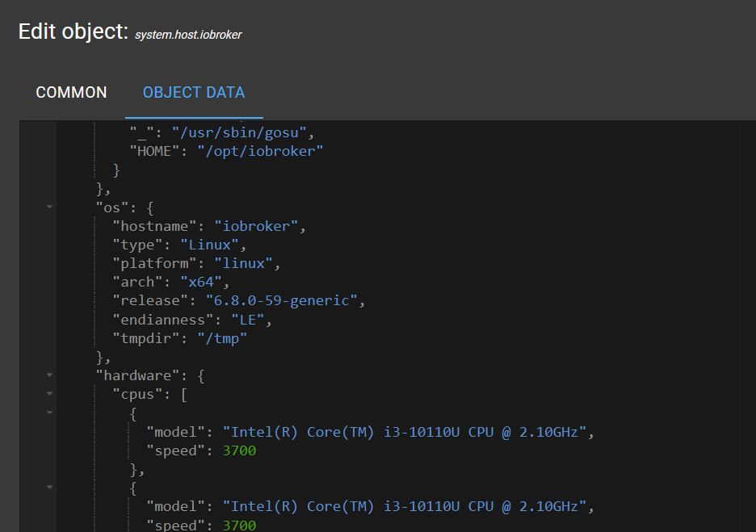Collapse the "os" section fold arrow
The width and height of the screenshot is (756, 532).
click(49, 207)
